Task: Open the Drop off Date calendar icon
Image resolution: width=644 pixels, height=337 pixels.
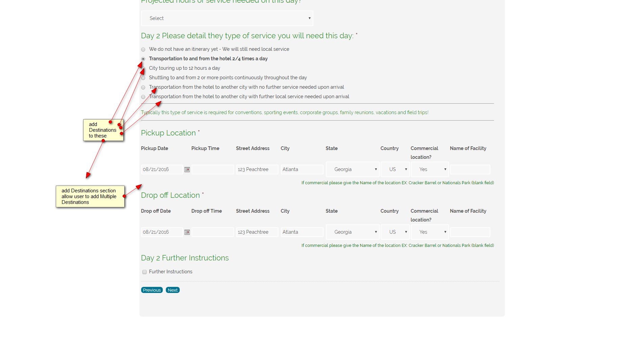Action: [187, 232]
